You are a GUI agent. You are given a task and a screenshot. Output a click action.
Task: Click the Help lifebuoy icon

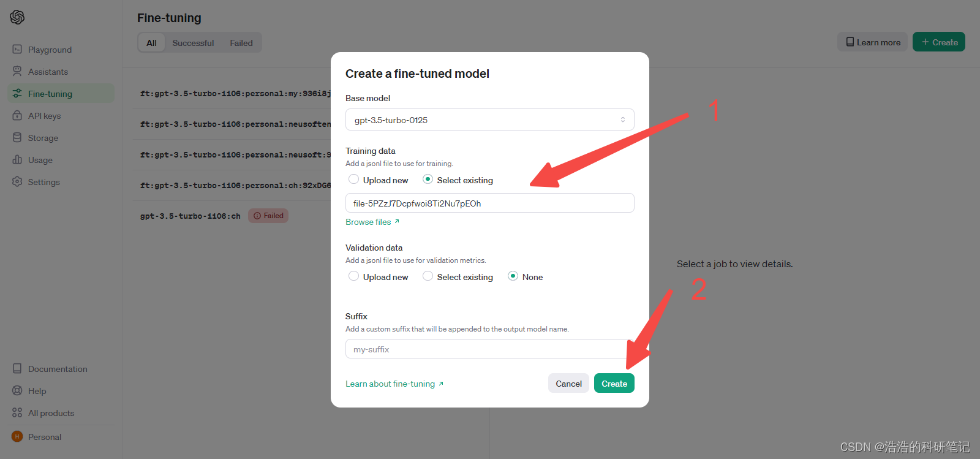pos(17,390)
